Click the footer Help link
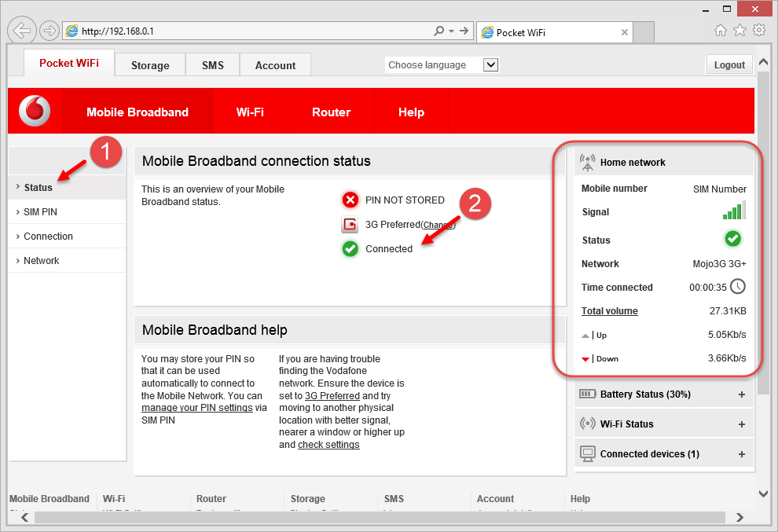Viewport: 778px width, 532px height. point(580,498)
